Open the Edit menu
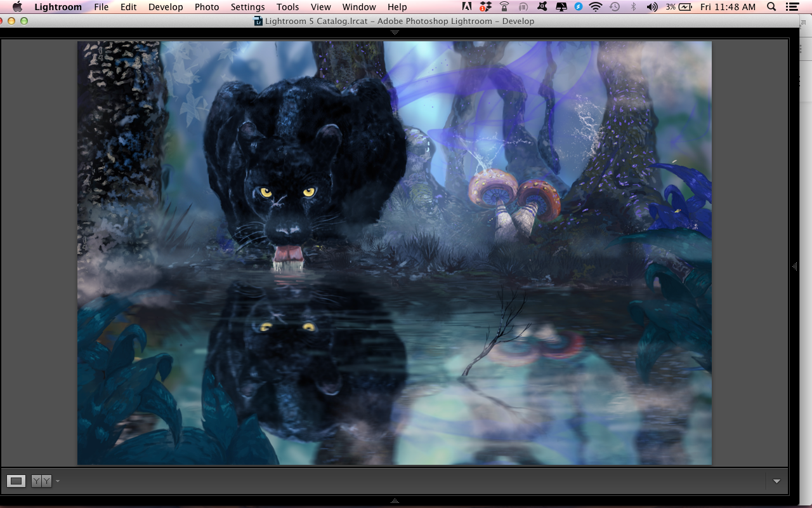Screen dimensions: 812x508 tap(129, 7)
